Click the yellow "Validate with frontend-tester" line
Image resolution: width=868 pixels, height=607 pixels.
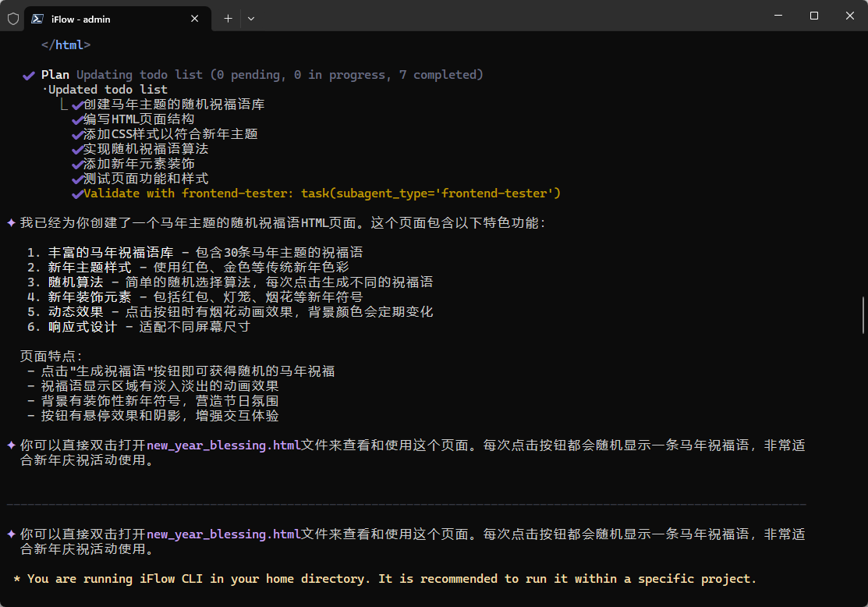321,193
